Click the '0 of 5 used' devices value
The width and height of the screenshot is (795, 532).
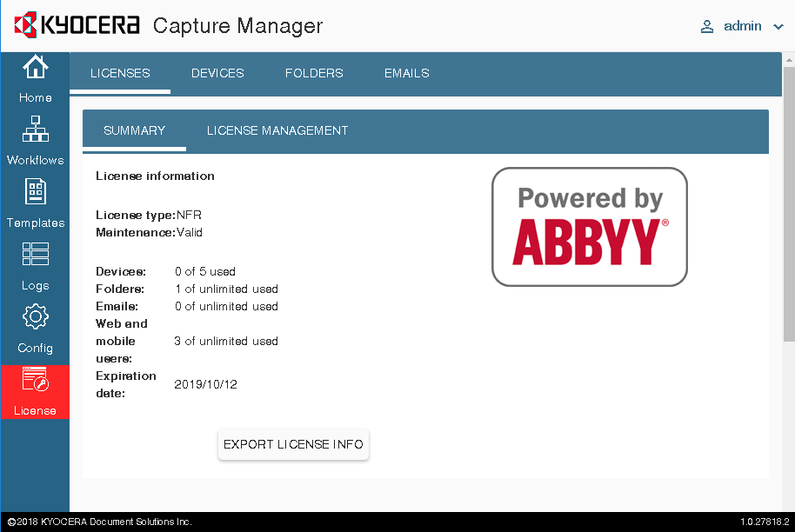pos(205,271)
